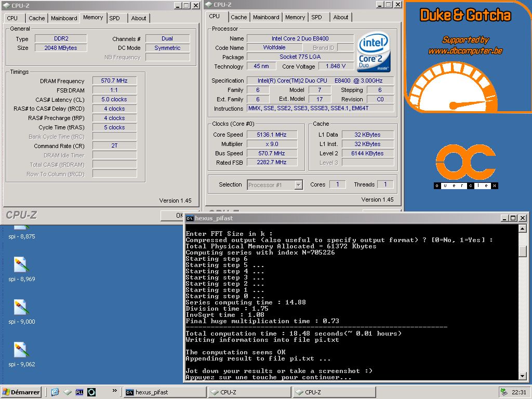Click the Multiplier x 9.0 field
The image size is (532, 399).
pos(272,144)
